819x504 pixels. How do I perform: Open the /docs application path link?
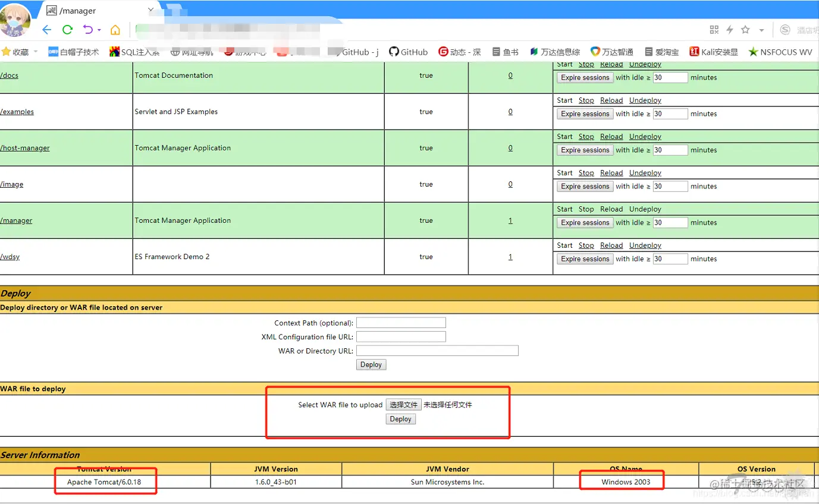[9, 75]
